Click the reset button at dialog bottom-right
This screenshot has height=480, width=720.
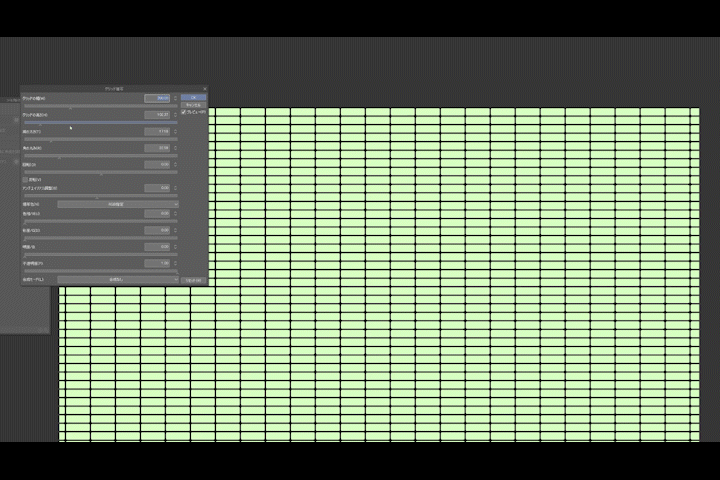(x=193, y=280)
